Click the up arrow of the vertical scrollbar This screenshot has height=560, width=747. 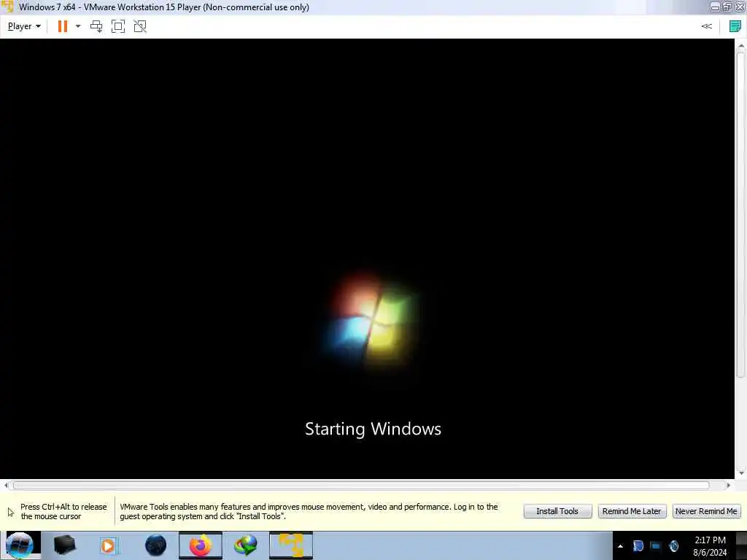point(741,45)
